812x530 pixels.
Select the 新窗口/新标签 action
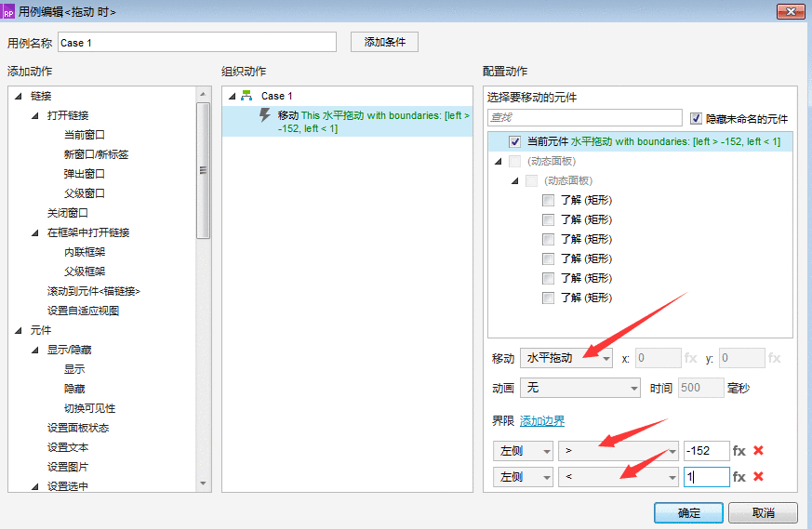[x=96, y=154]
